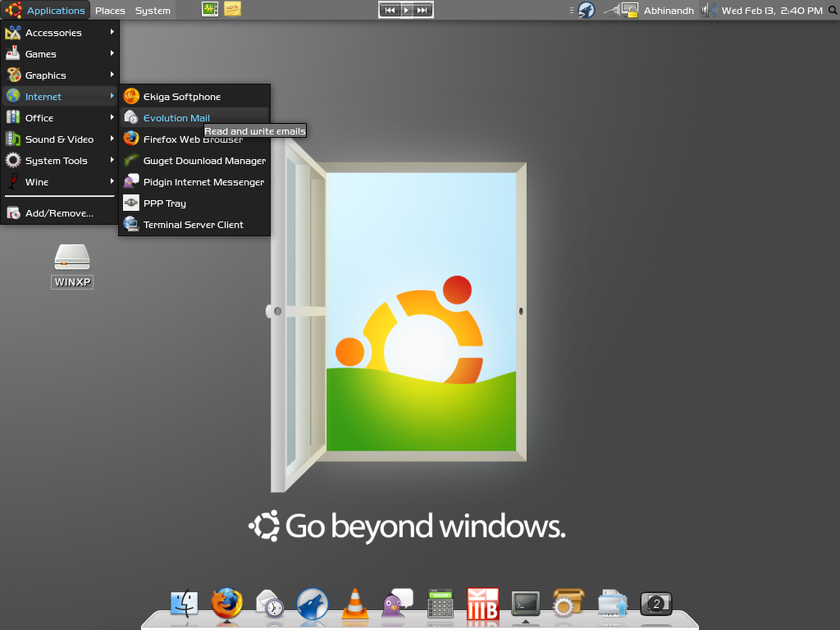Expand the Games submenu
840x630 pixels.
click(59, 54)
